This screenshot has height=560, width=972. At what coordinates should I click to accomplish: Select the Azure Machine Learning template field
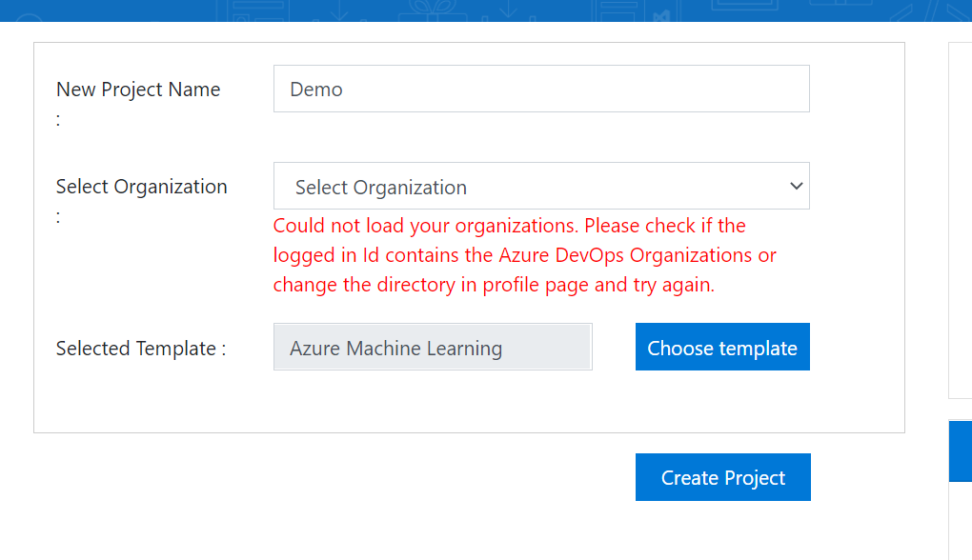[x=432, y=348]
